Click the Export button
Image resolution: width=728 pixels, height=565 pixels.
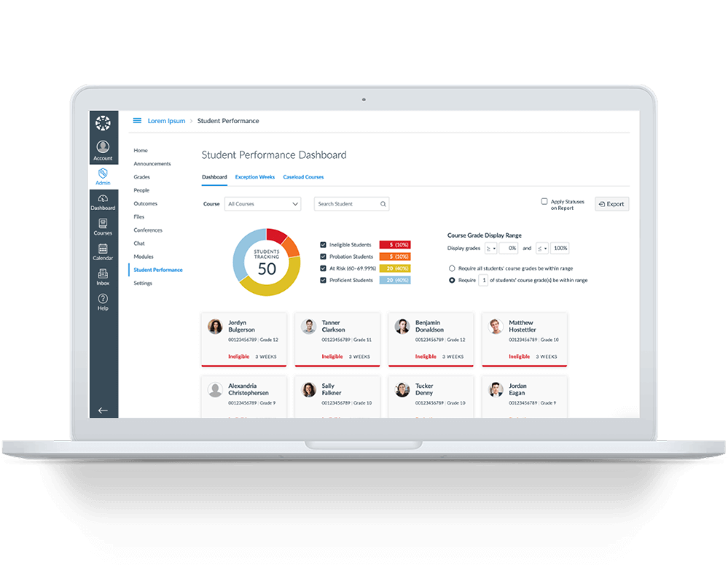click(611, 203)
